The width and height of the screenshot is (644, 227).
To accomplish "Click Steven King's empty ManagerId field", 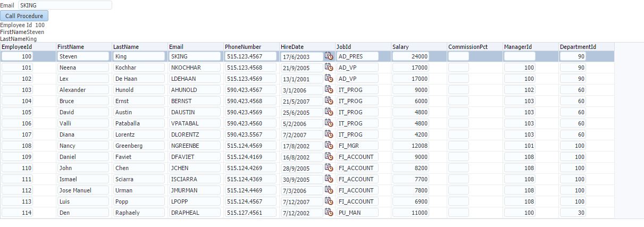I will click(520, 56).
